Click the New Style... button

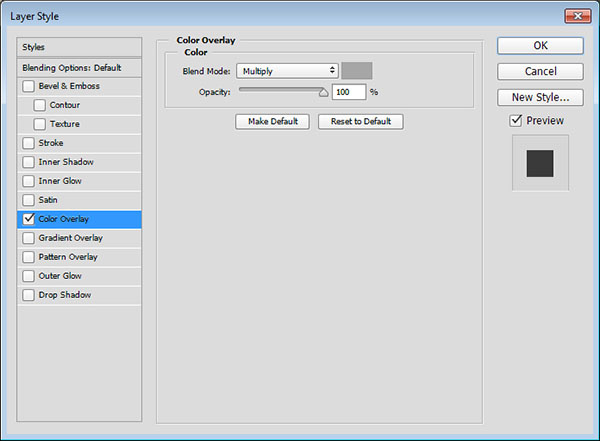[540, 97]
